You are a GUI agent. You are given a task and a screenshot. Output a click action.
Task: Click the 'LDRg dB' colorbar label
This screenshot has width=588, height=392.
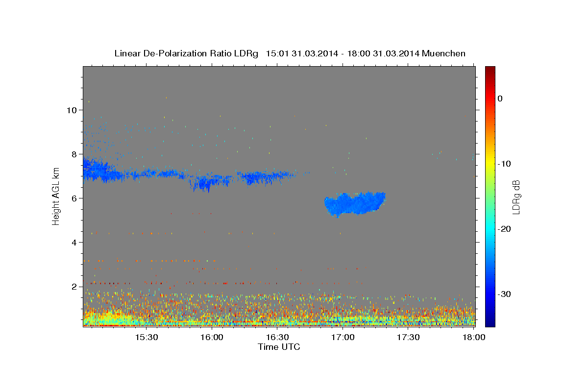coord(516,196)
